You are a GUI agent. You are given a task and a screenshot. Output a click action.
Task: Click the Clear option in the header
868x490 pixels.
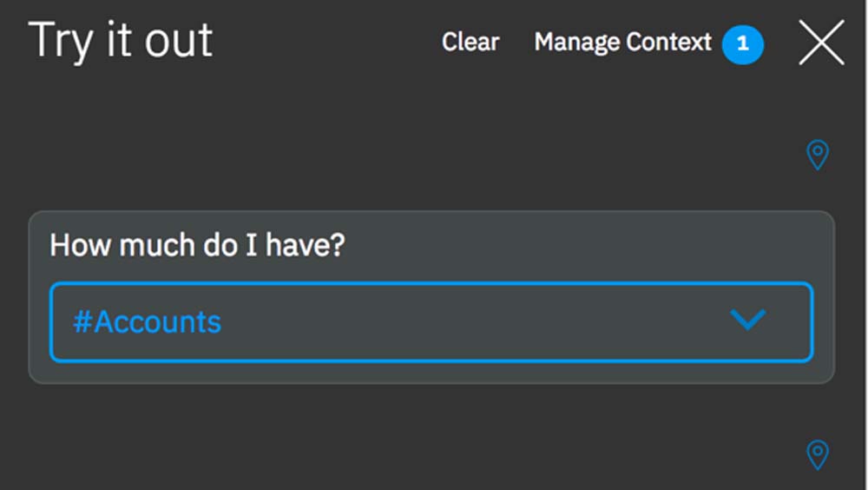tap(470, 42)
